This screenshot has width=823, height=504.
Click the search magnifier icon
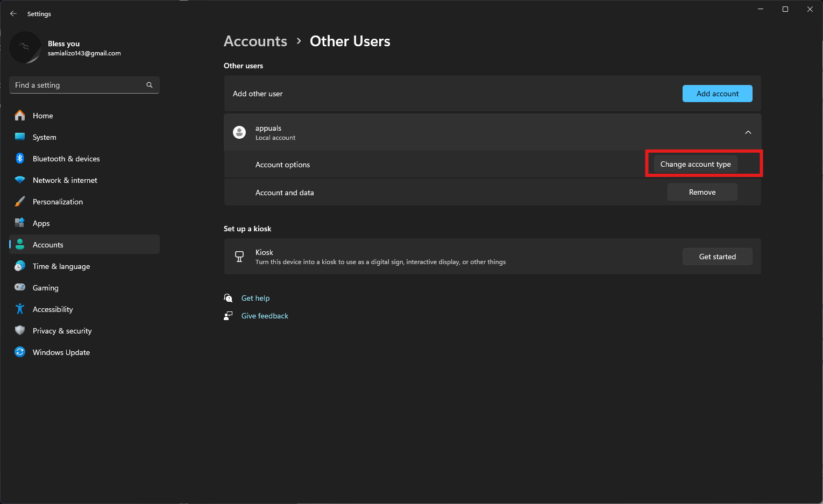(150, 85)
